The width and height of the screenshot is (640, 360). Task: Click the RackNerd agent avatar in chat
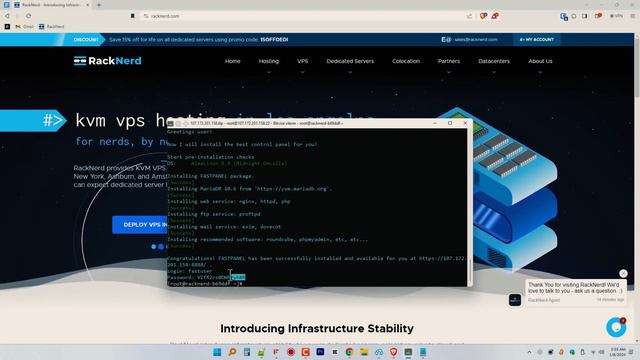pos(515,300)
